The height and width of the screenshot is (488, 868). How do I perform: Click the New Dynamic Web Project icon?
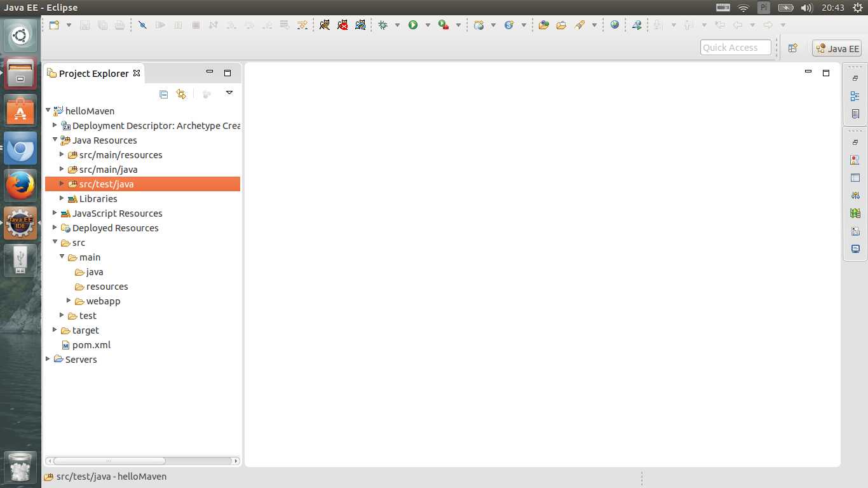(479, 25)
